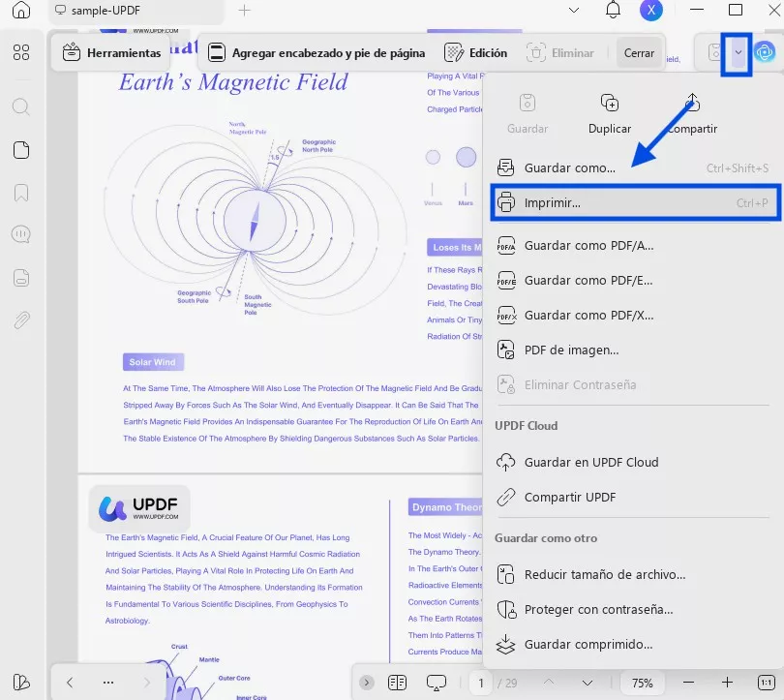Expand the save options dropdown arrow
784x700 pixels.
(738, 52)
